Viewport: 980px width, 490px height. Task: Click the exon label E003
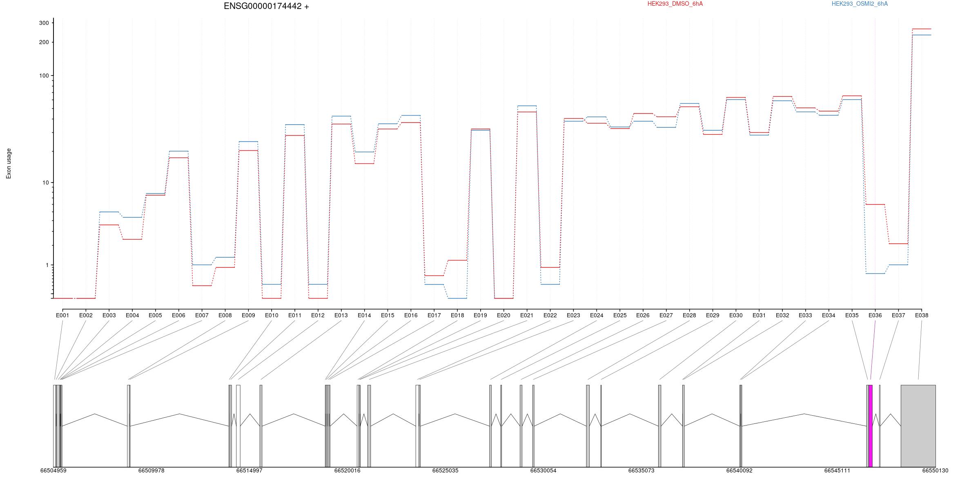pyautogui.click(x=109, y=315)
